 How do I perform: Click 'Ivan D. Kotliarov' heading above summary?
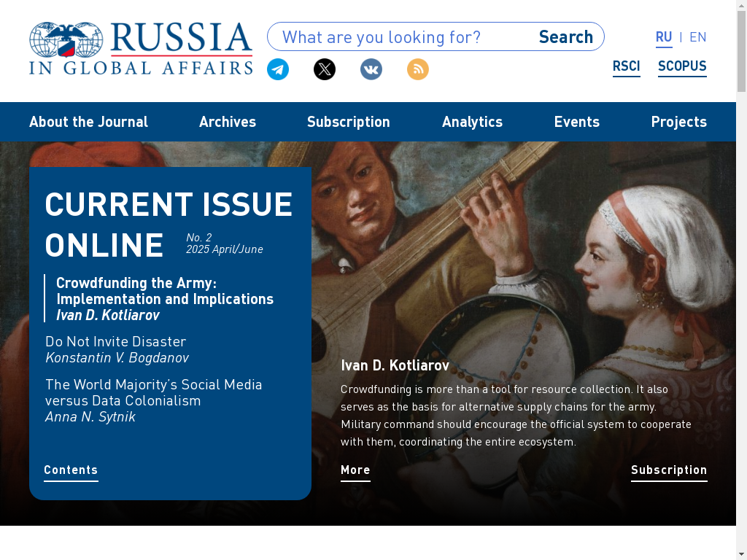(395, 365)
